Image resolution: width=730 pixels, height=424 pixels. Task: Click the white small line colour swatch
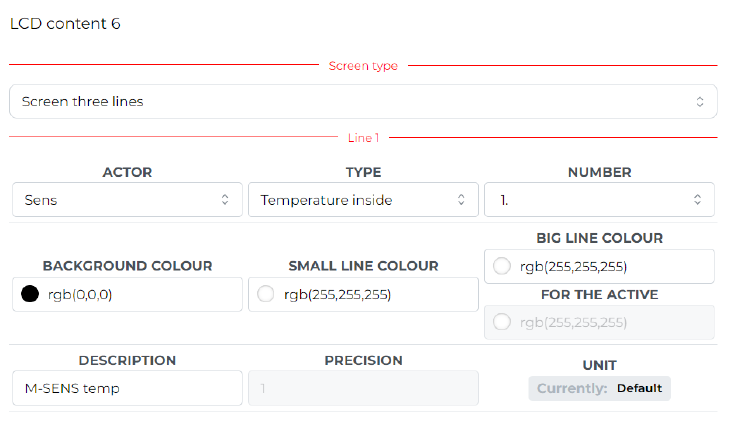point(266,294)
